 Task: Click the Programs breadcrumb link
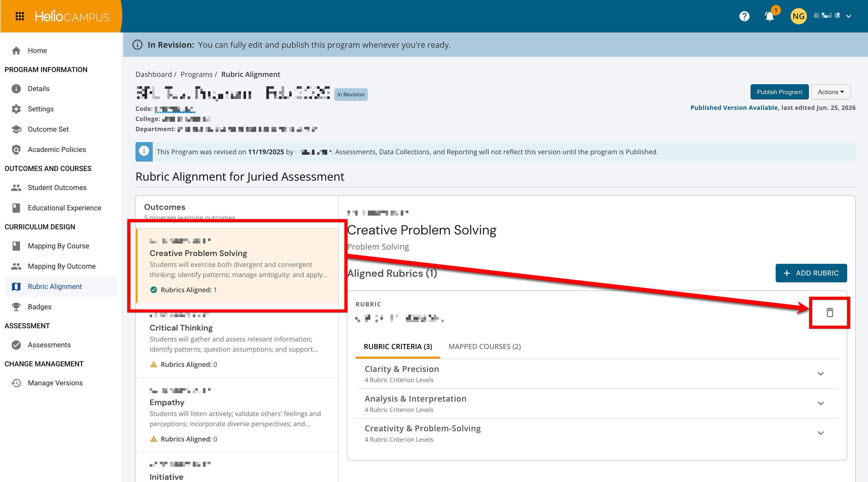pos(196,74)
